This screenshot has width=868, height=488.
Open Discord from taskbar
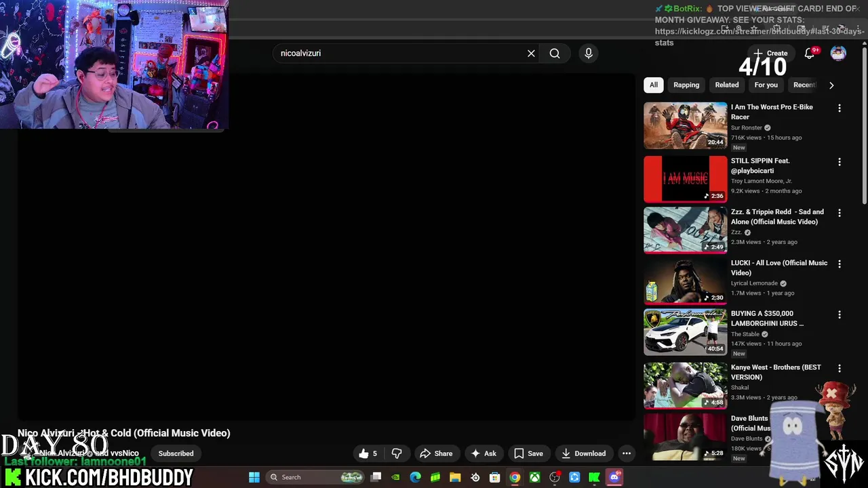[x=614, y=477]
